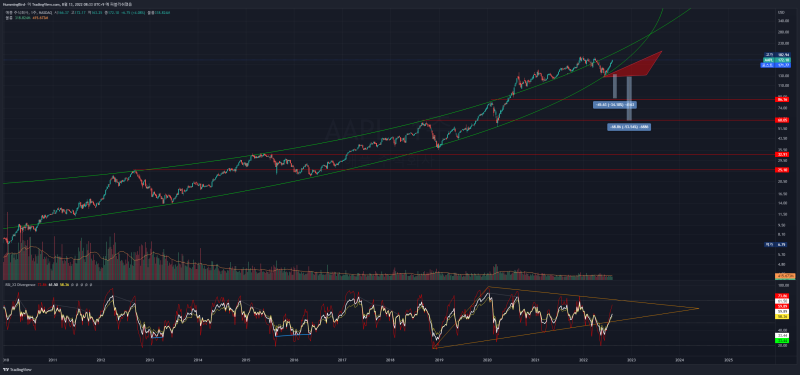Click the 2024 label on the time axis

click(680, 360)
